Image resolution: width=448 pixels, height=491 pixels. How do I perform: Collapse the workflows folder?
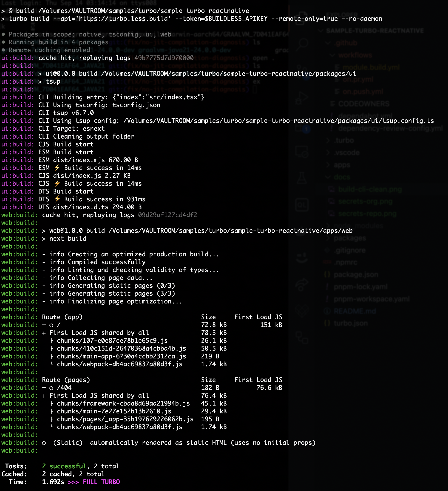click(x=355, y=55)
